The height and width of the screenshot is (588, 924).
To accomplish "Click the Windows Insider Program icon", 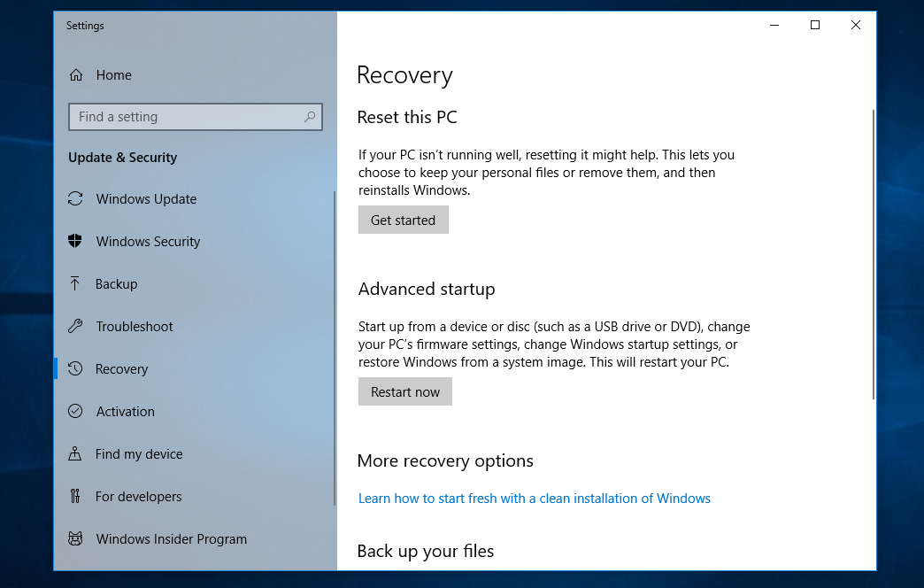I will 75,539.
